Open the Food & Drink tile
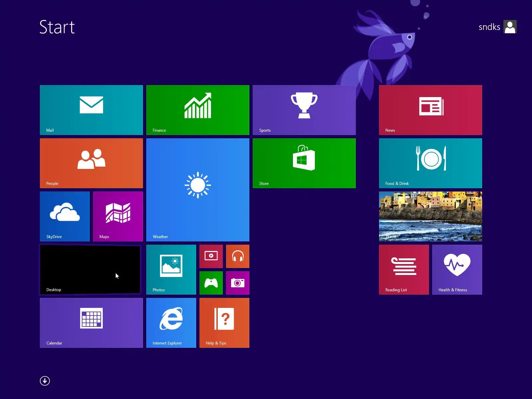 pyautogui.click(x=431, y=163)
